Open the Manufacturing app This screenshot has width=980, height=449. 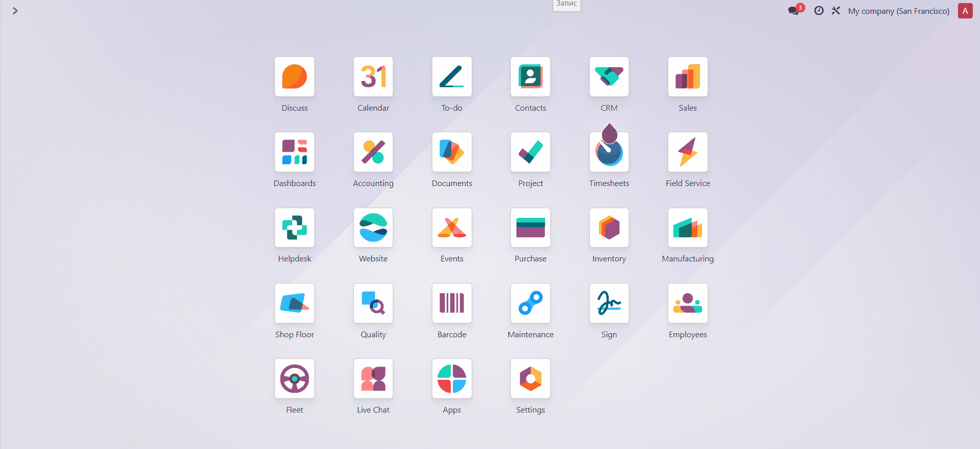(688, 228)
